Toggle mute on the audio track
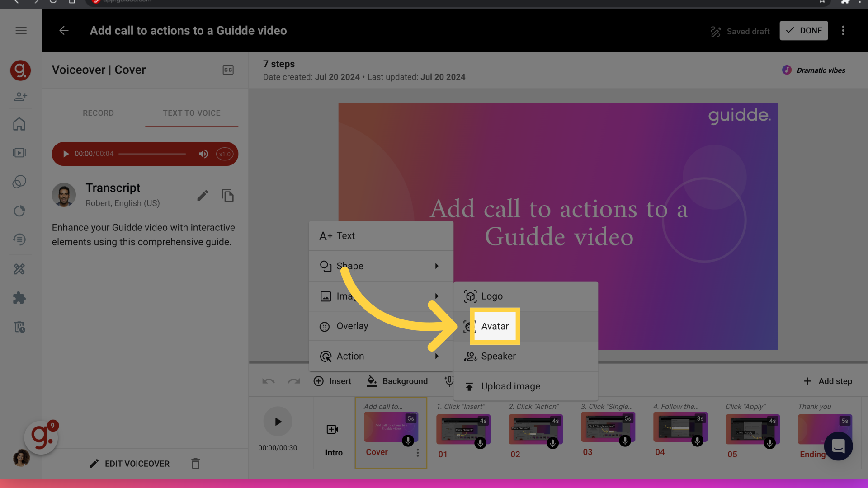This screenshot has height=488, width=868. coord(204,154)
